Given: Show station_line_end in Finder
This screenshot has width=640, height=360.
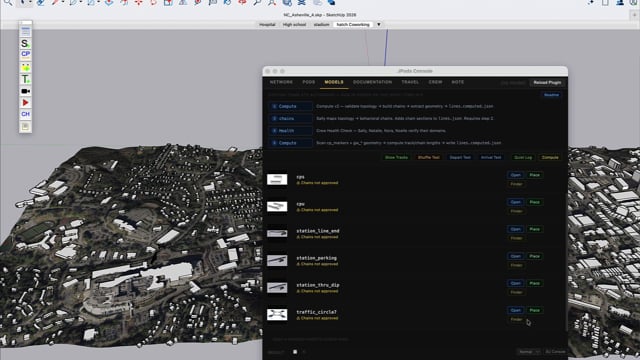Looking at the screenshot, I should click(x=516, y=238).
